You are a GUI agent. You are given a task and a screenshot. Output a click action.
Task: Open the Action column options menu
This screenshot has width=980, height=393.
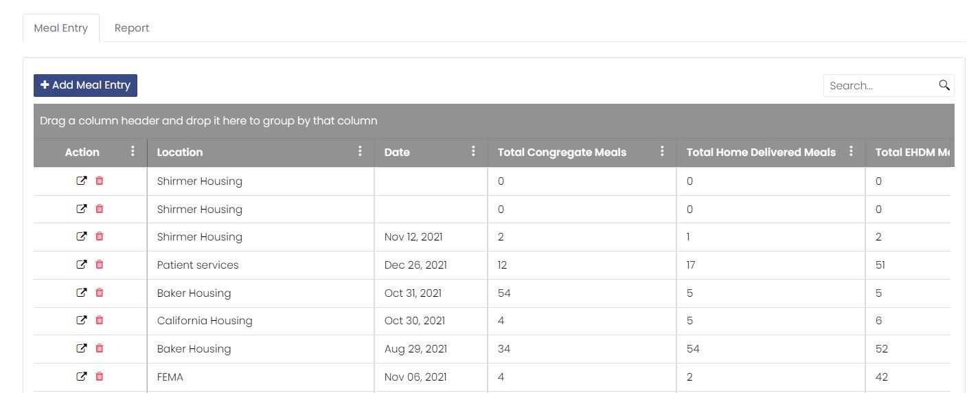133,151
